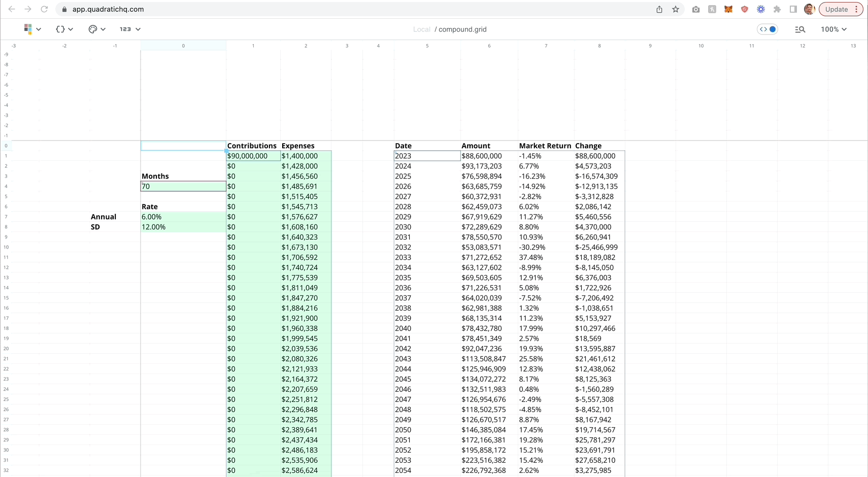Viewport: 868px width, 477px height.
Task: Open the color palette formatting icon
Action: pos(93,29)
